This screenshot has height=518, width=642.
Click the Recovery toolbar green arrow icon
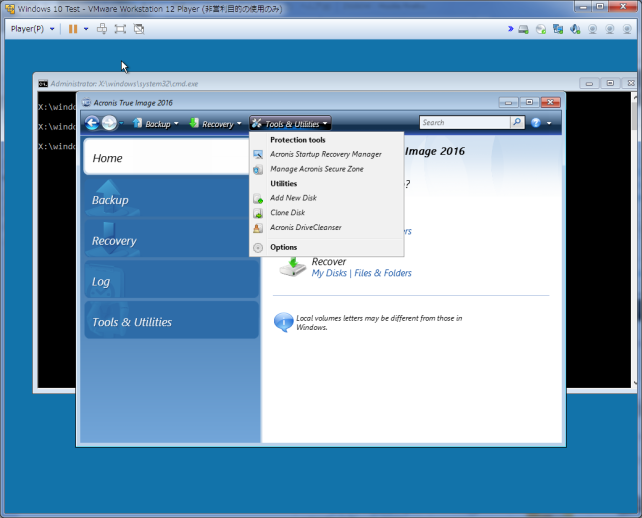tap(194, 123)
